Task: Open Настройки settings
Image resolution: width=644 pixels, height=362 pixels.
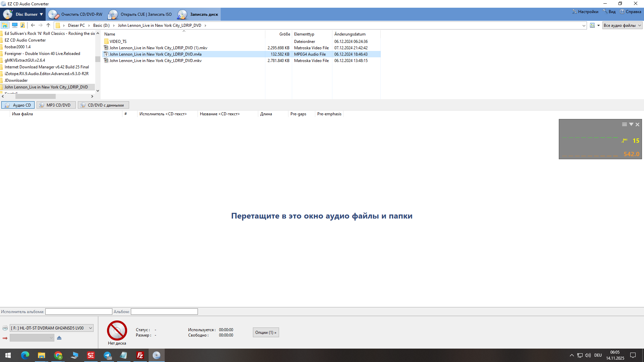Action: click(585, 12)
